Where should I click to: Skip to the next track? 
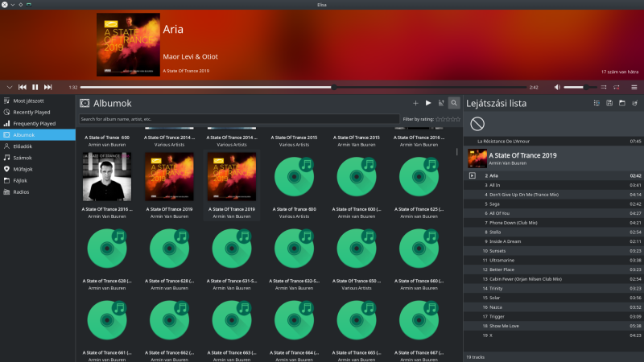[48, 87]
